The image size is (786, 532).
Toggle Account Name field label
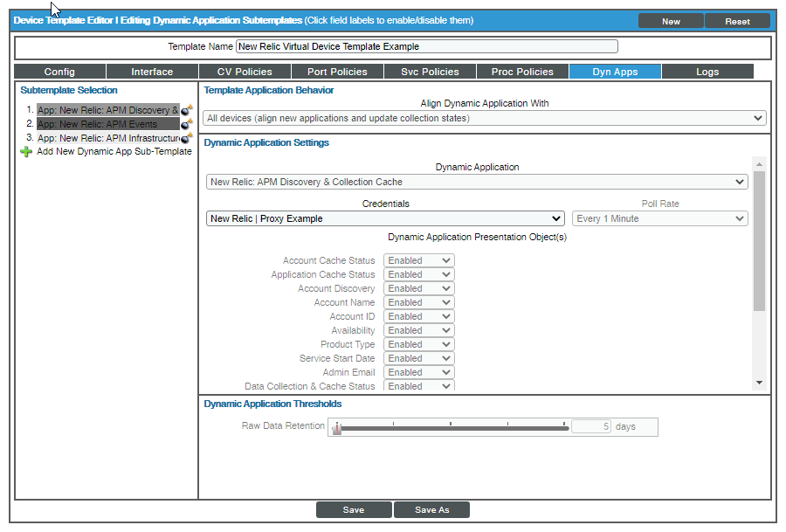click(x=344, y=302)
